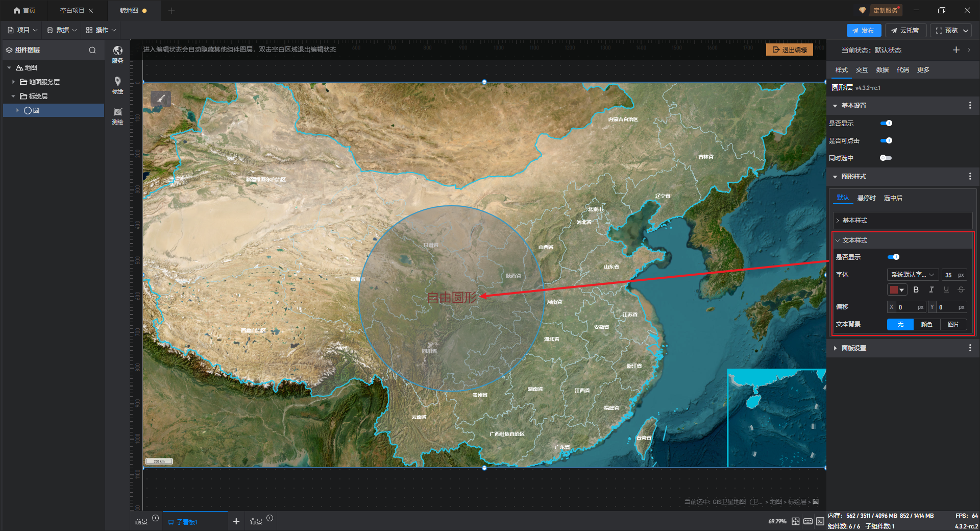
Task: Toggle the 是否可点击 switch
Action: (886, 140)
